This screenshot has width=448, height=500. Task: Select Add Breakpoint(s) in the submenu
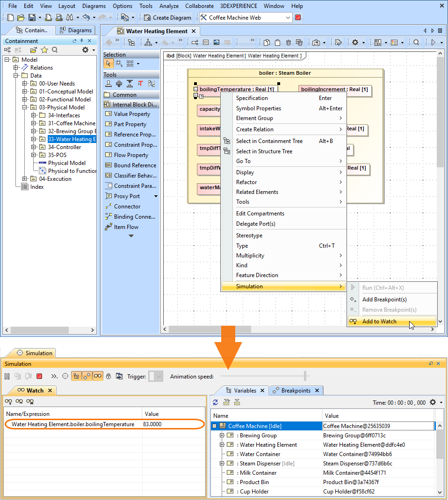(384, 300)
